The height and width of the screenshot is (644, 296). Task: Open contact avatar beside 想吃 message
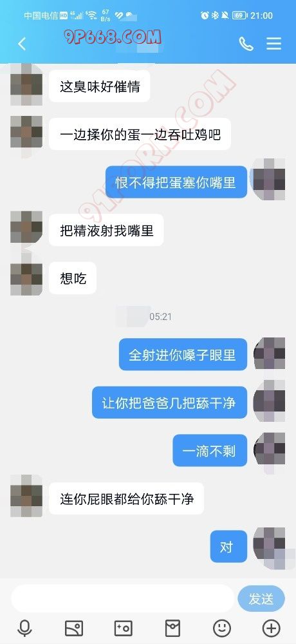pyautogui.click(x=26, y=279)
